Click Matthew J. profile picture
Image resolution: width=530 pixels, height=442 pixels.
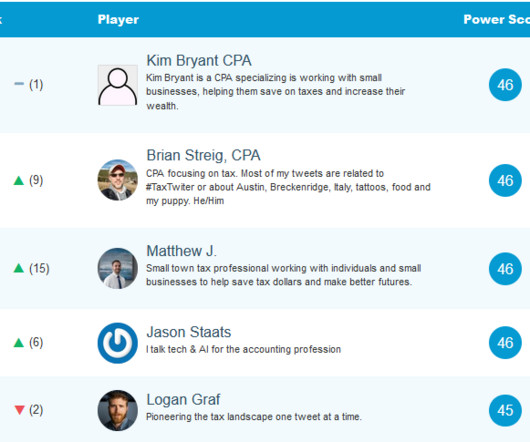tap(118, 269)
